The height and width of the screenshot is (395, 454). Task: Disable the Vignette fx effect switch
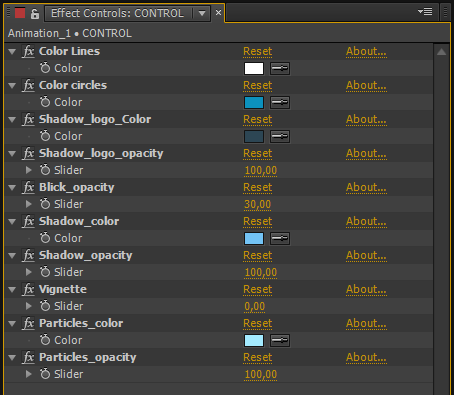pyautogui.click(x=29, y=289)
